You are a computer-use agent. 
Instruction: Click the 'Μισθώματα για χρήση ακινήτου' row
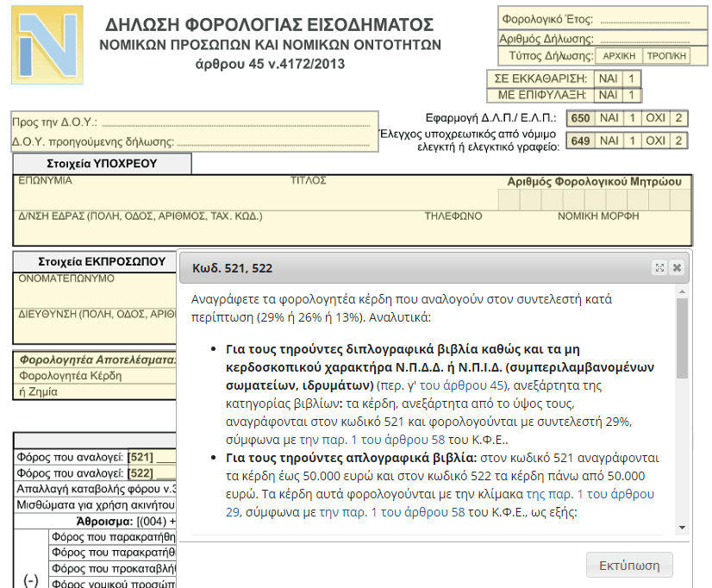pyautogui.click(x=96, y=505)
